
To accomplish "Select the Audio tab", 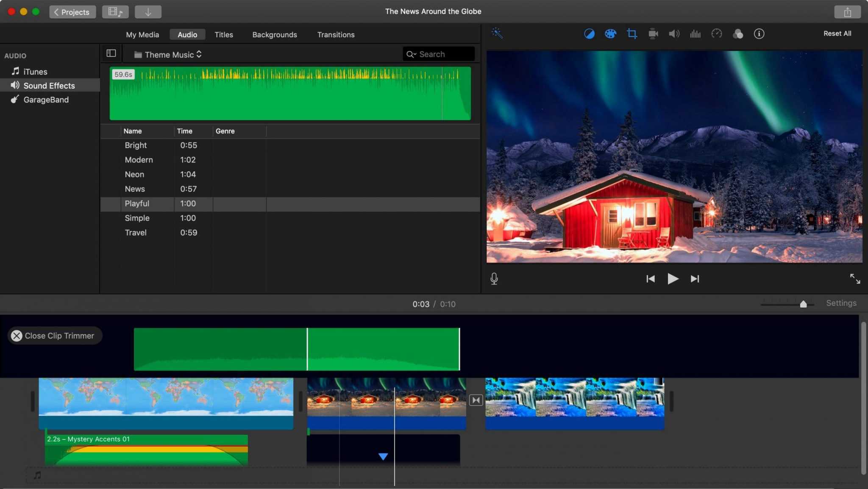I will coord(187,35).
